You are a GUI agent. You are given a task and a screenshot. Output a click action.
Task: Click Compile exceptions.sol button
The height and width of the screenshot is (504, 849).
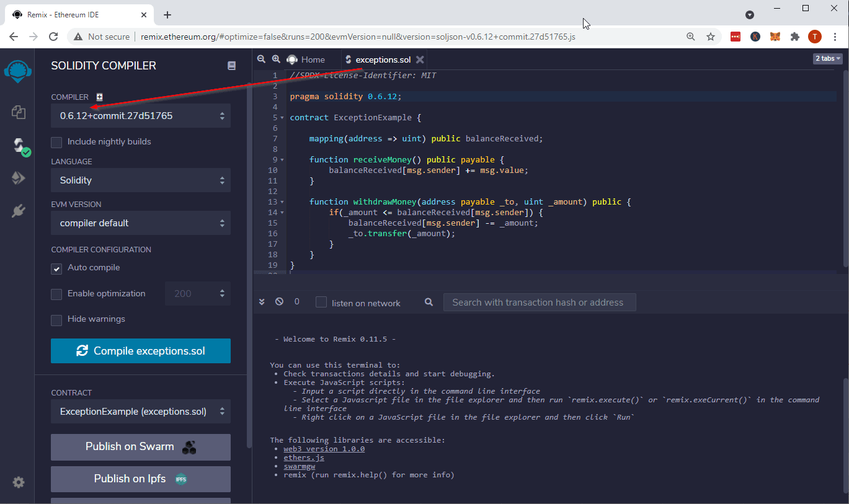141,351
